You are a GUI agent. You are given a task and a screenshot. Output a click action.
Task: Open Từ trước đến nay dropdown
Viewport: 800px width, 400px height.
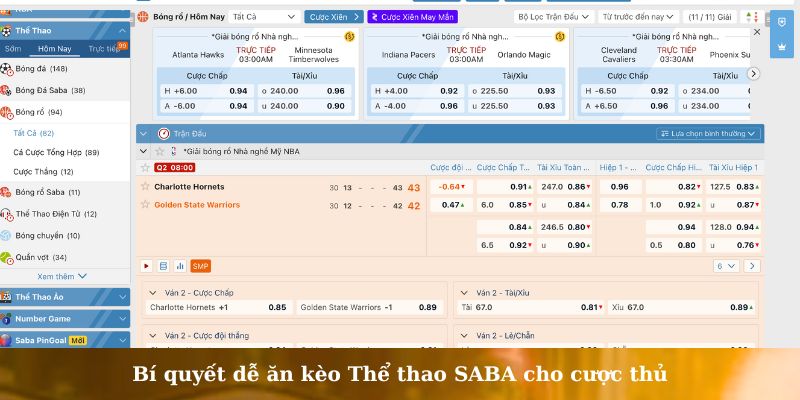[638, 17]
